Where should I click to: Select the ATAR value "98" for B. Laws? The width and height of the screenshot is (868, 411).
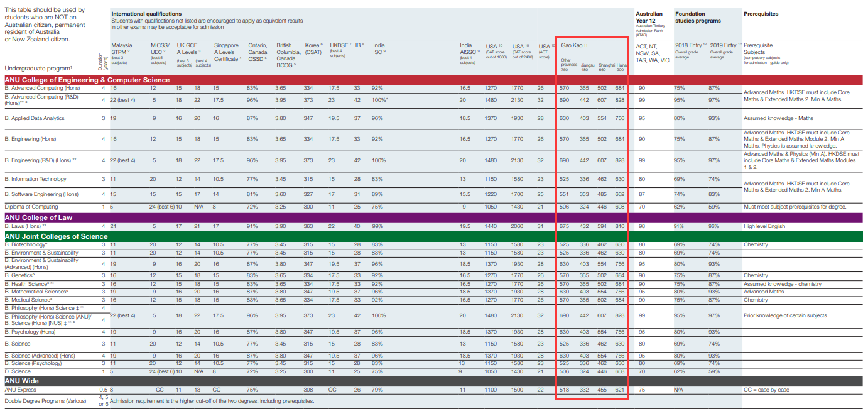641,226
